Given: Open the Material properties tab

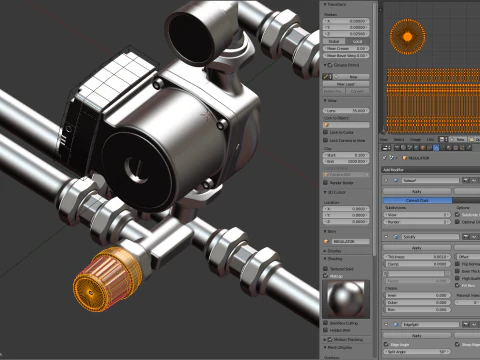Looking at the screenshot, I should 449,148.
